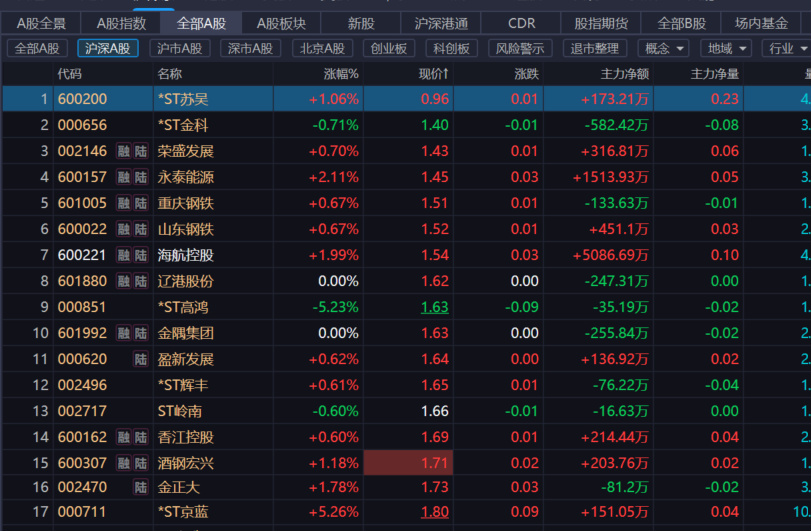Click the 陆 icon for 永泰能源
This screenshot has height=531, width=811.
(141, 177)
